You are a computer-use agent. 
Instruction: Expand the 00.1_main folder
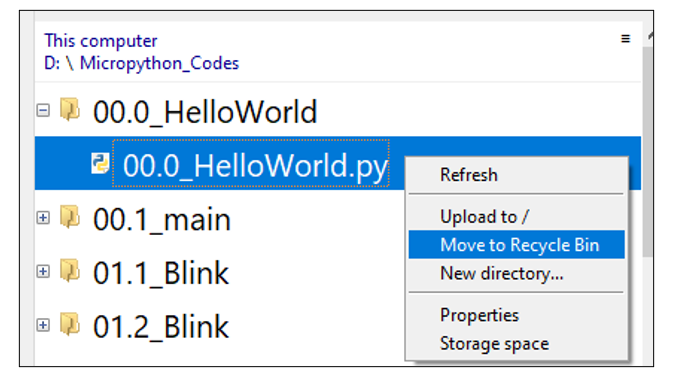tap(43, 218)
